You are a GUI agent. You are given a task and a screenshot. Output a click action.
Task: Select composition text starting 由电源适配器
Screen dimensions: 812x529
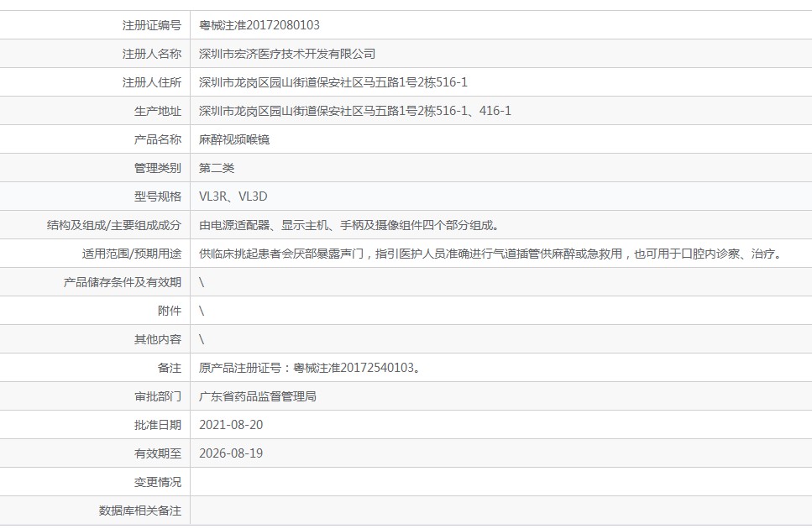pos(349,225)
